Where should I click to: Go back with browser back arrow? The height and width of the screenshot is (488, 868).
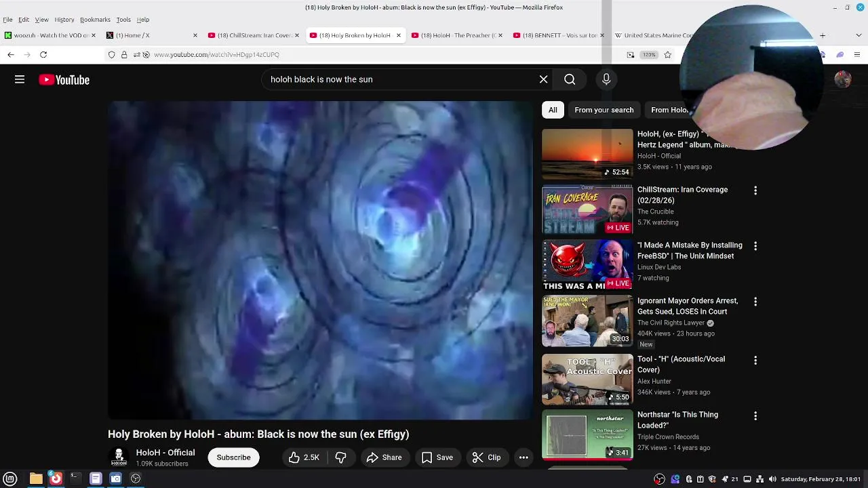[x=11, y=54]
